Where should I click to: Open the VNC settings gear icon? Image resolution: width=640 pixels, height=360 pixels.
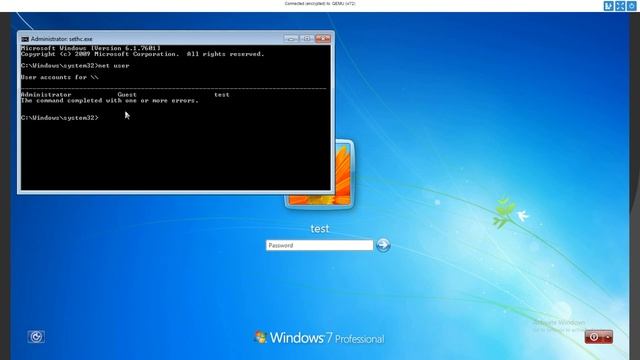coord(631,6)
